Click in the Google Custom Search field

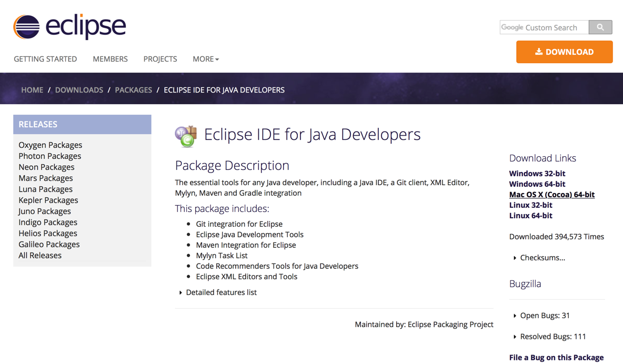point(544,27)
